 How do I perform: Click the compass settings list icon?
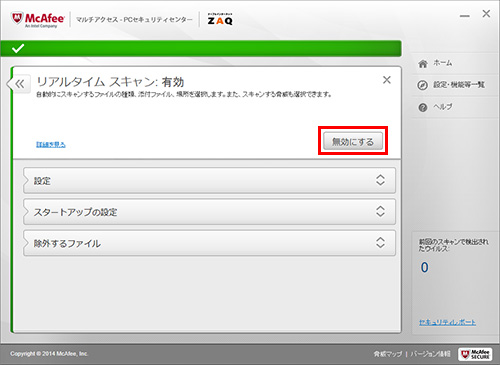point(422,85)
